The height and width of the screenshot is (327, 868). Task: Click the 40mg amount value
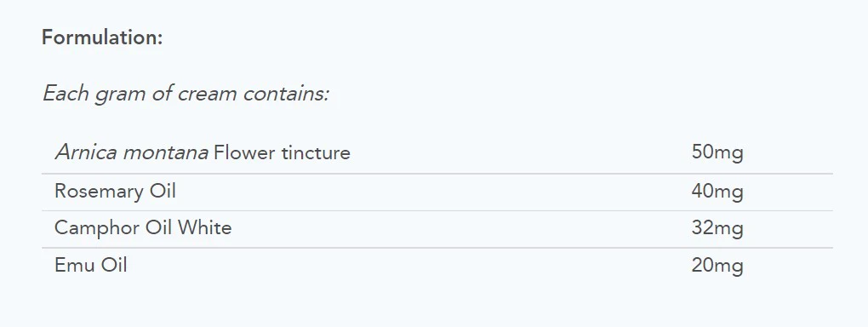717,192
